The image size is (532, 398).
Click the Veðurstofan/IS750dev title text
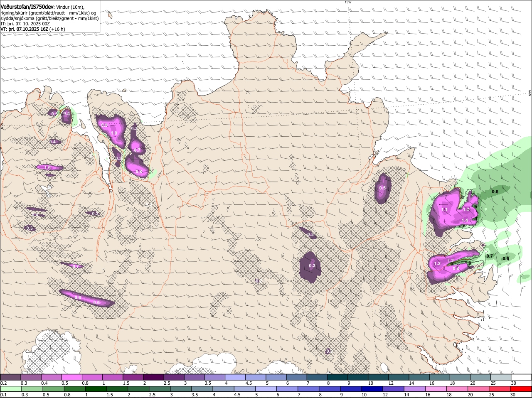coord(27,6)
